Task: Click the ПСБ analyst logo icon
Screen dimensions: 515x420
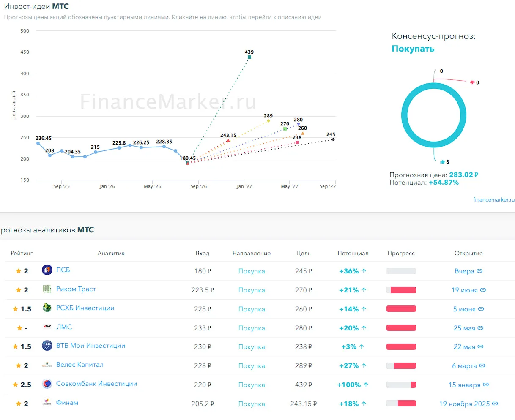Action: pyautogui.click(x=47, y=270)
